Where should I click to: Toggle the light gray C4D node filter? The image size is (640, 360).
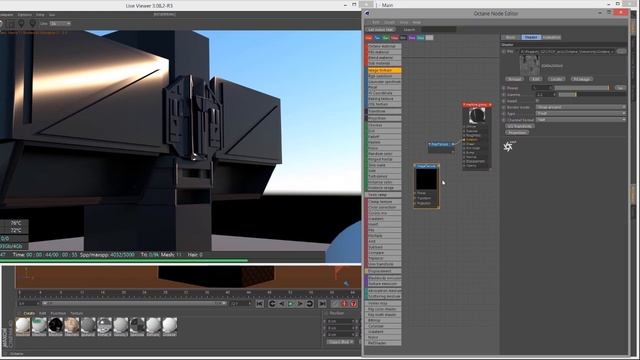point(429,38)
